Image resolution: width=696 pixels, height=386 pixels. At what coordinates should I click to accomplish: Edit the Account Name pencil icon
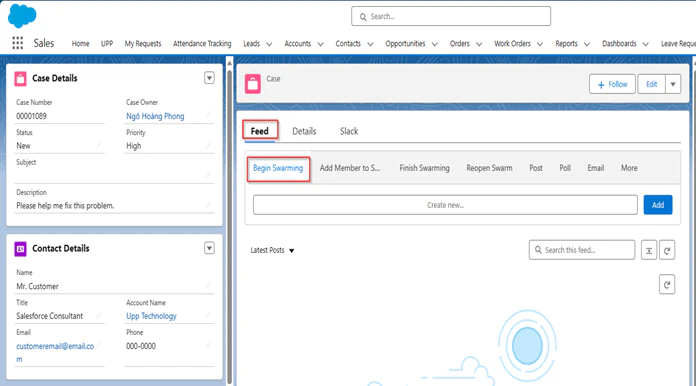coord(208,315)
